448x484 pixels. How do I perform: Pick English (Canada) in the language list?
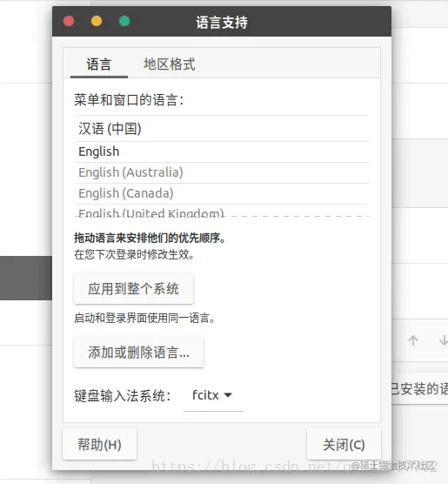(222, 193)
